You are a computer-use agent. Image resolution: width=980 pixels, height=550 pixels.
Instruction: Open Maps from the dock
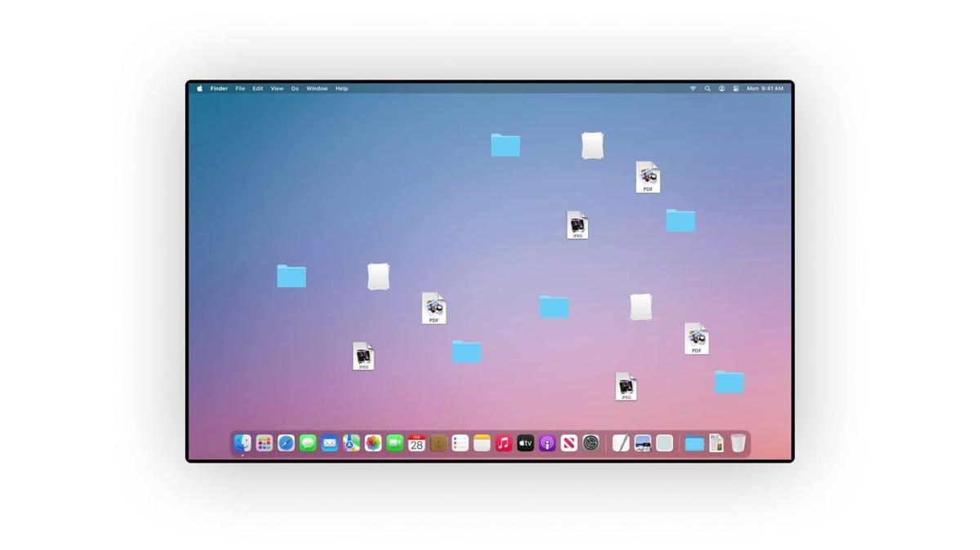351,443
